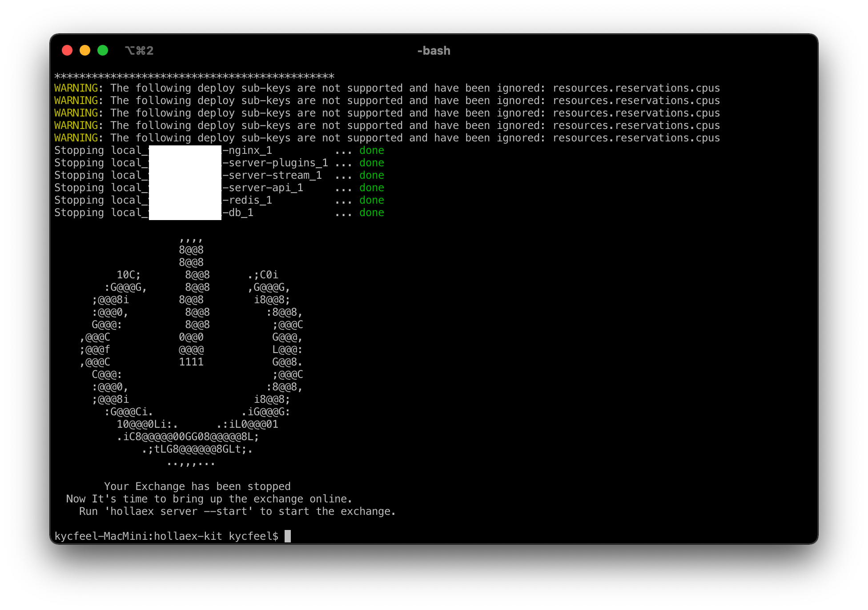This screenshot has width=868, height=610.
Task: Click the -db_1 container name
Action: coord(238,213)
